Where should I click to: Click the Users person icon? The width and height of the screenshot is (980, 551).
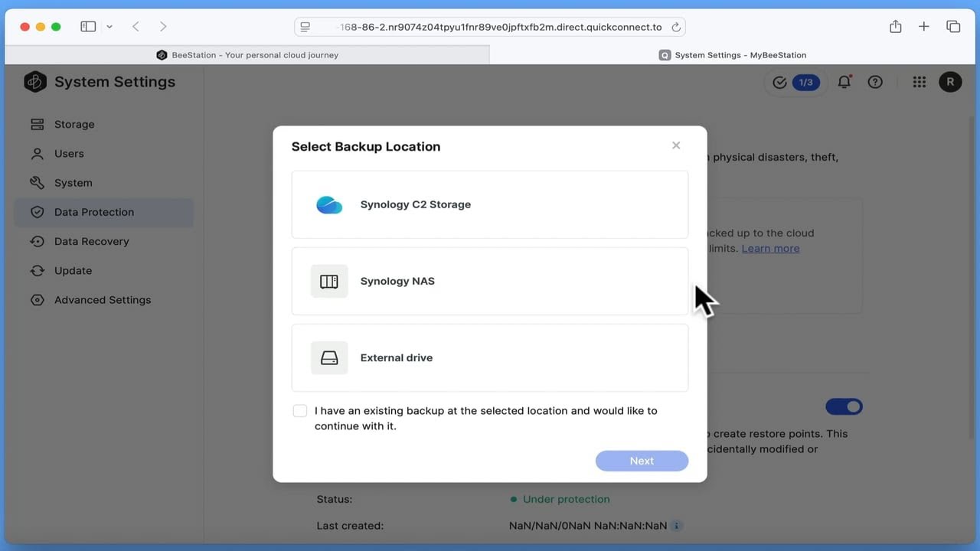37,154
